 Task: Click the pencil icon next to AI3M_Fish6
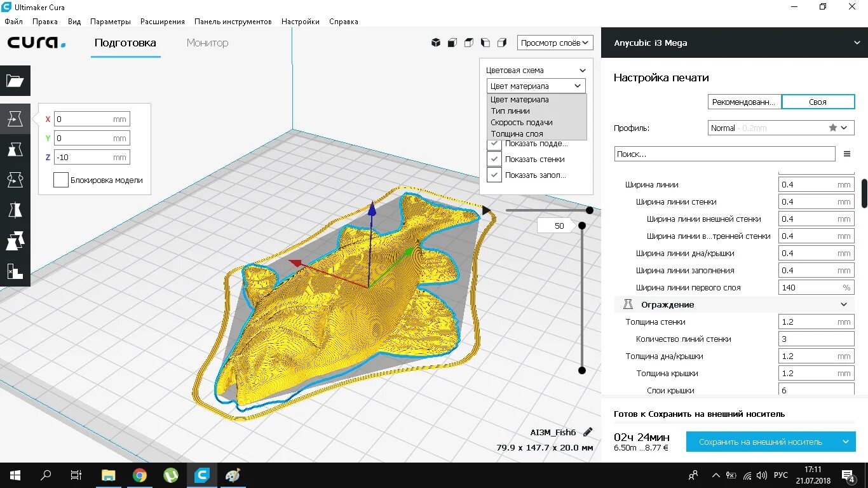(588, 432)
